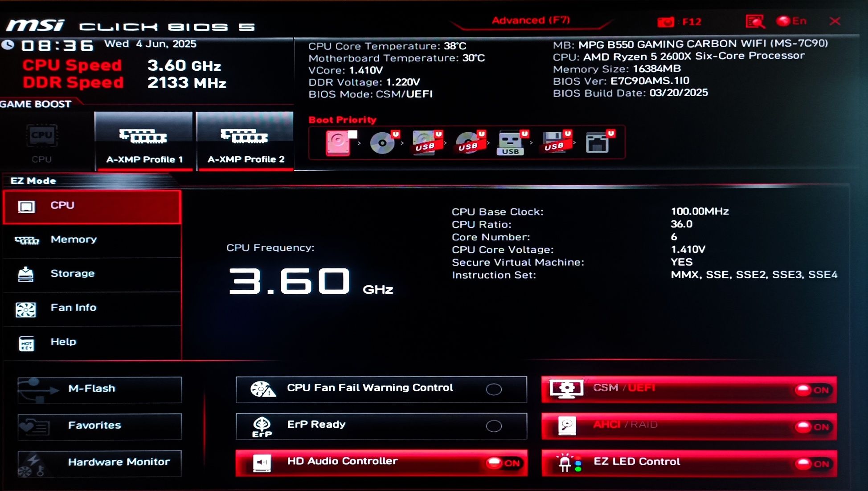Screen dimensions: 868x491
Task: Select the USB hard disk boot icon
Action: click(427, 142)
